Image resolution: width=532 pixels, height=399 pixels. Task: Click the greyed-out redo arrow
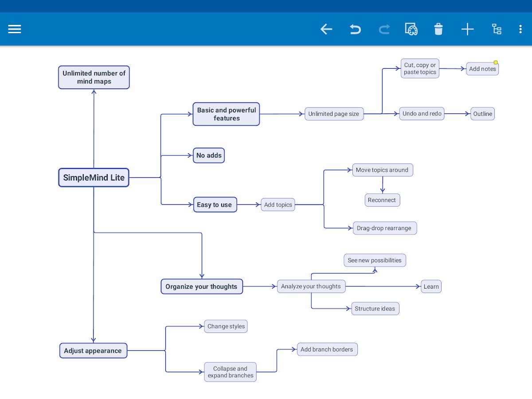[384, 29]
